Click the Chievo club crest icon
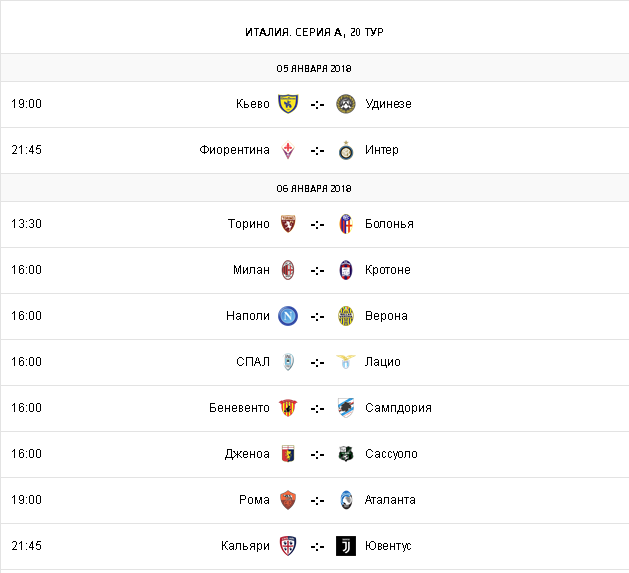This screenshot has width=629, height=573. pos(288,104)
